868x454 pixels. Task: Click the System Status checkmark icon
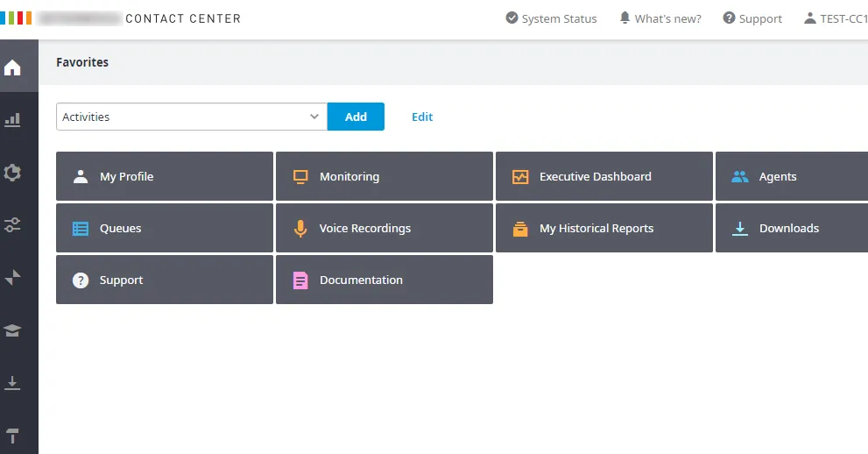[x=512, y=18]
